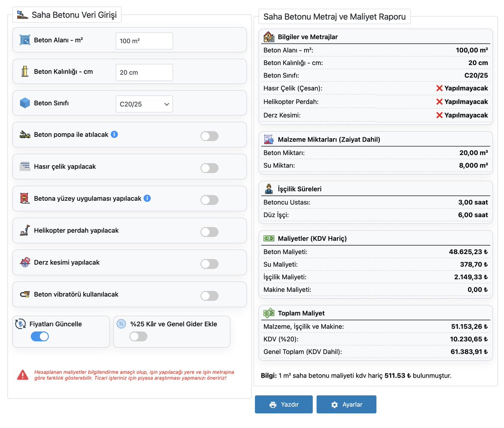Viewport: 504px width, 428px height.
Task: Click the Fiyatları Güncelle lira refresh icon
Action: pyautogui.click(x=21, y=324)
